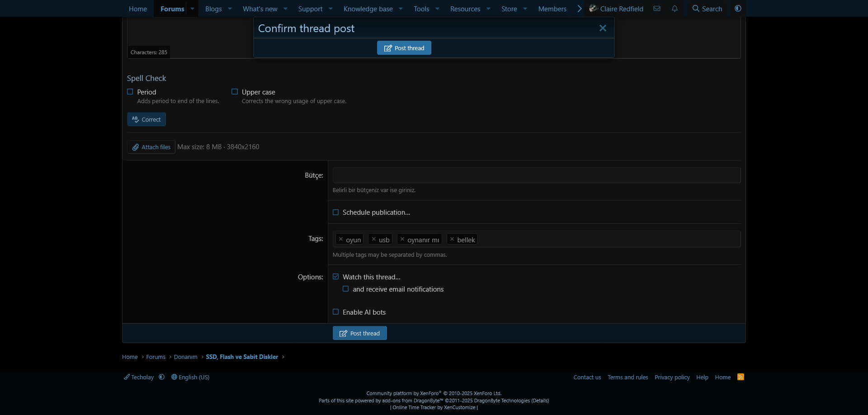Enable the Period spell check option
Image resolution: width=868 pixels, height=415 pixels.
pos(130,92)
